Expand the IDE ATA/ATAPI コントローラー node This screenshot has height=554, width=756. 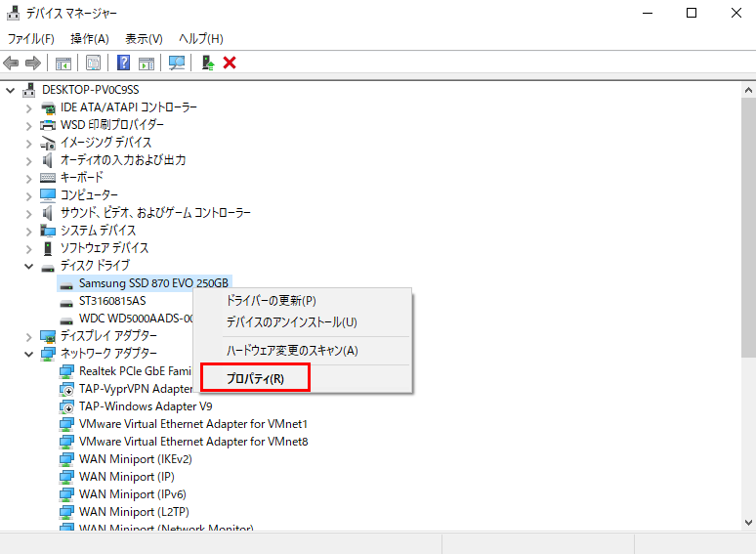[28, 108]
